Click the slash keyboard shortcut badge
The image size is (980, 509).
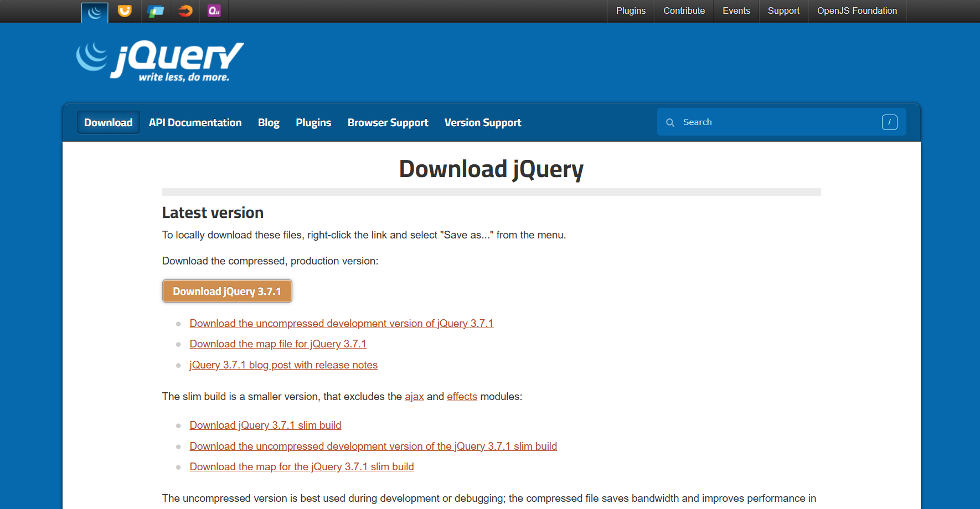889,122
